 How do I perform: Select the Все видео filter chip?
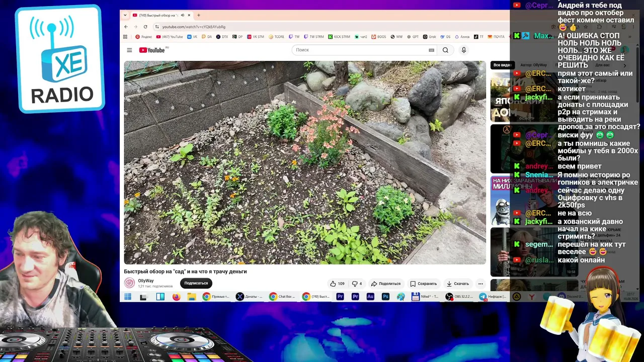click(x=502, y=65)
